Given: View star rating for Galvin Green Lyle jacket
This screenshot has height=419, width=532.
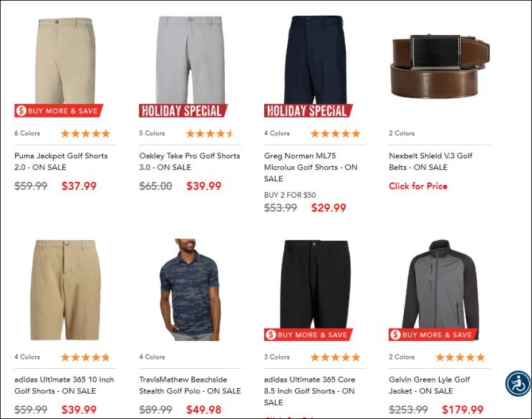Looking at the screenshot, I should (460, 357).
